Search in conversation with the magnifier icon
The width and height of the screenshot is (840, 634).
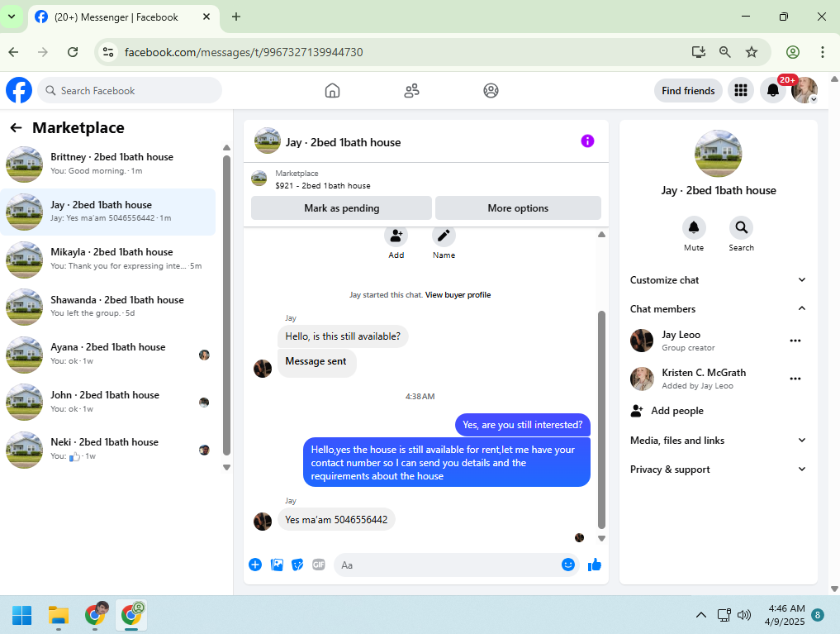tap(742, 228)
